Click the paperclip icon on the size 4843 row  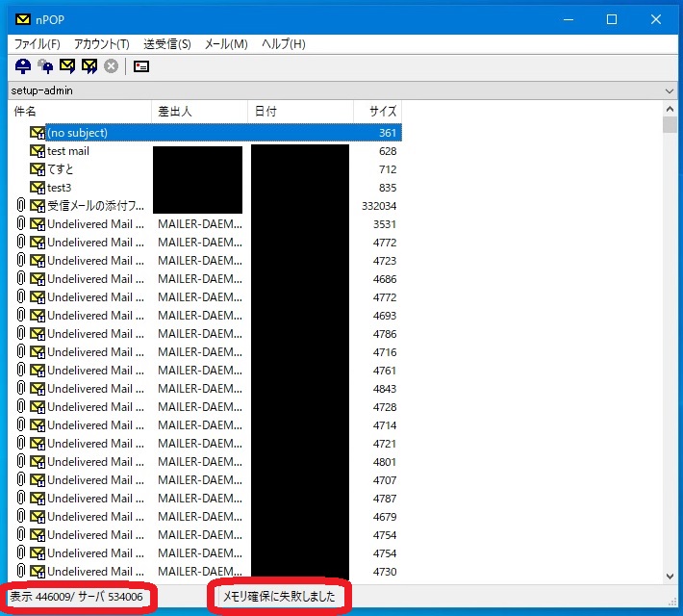click(20, 388)
